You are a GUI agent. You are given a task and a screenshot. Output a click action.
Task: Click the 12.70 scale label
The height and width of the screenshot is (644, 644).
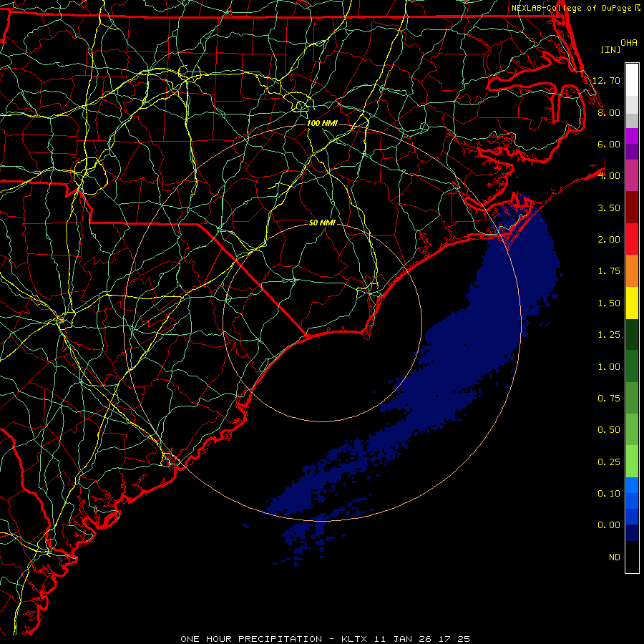pyautogui.click(x=606, y=80)
